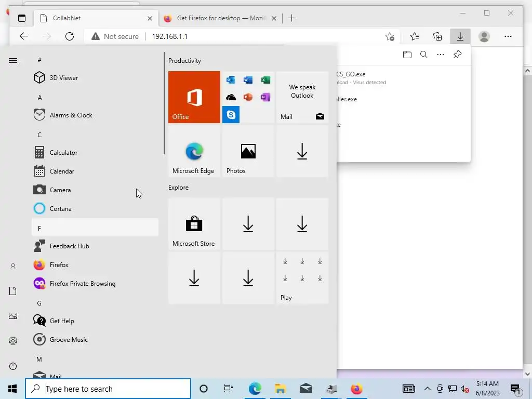The height and width of the screenshot is (399, 532).
Task: Open the Favorites list
Action: 414,36
